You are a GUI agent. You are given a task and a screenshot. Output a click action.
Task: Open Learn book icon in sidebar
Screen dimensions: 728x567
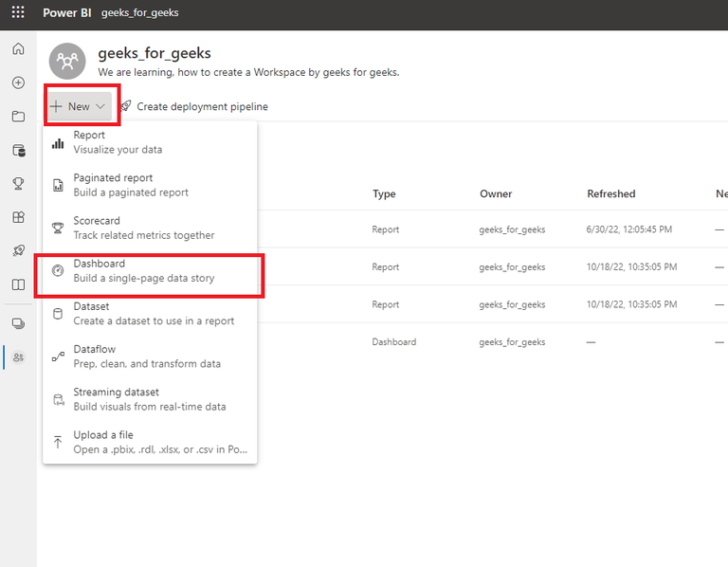pyautogui.click(x=18, y=284)
